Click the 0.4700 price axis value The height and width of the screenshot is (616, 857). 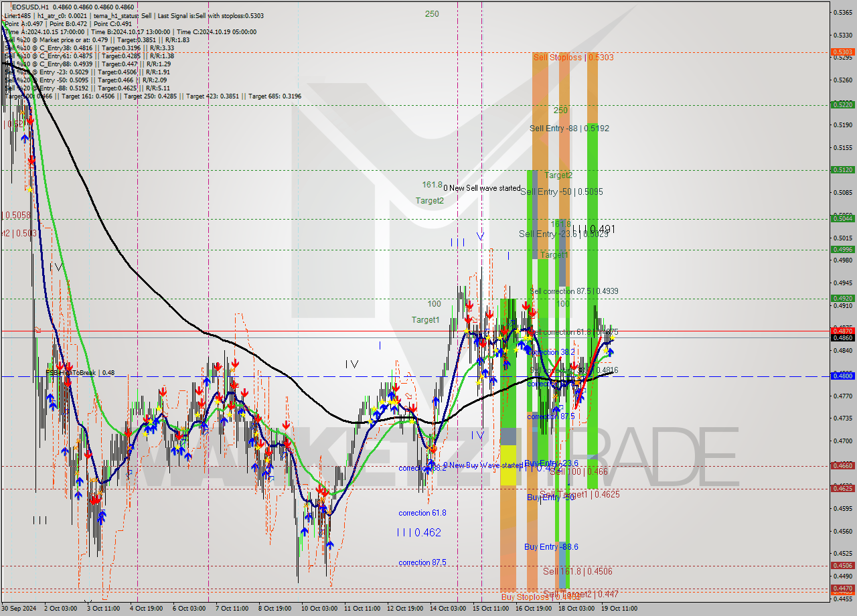click(843, 441)
